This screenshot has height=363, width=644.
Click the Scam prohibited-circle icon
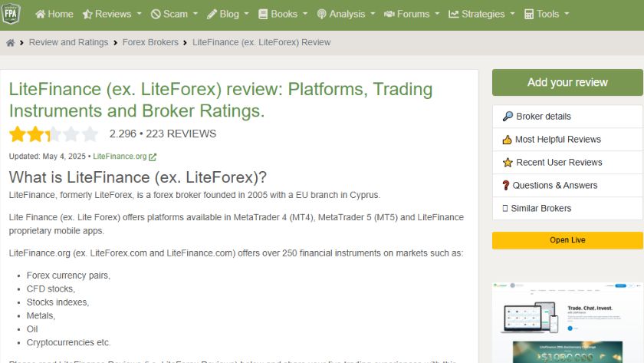(156, 15)
